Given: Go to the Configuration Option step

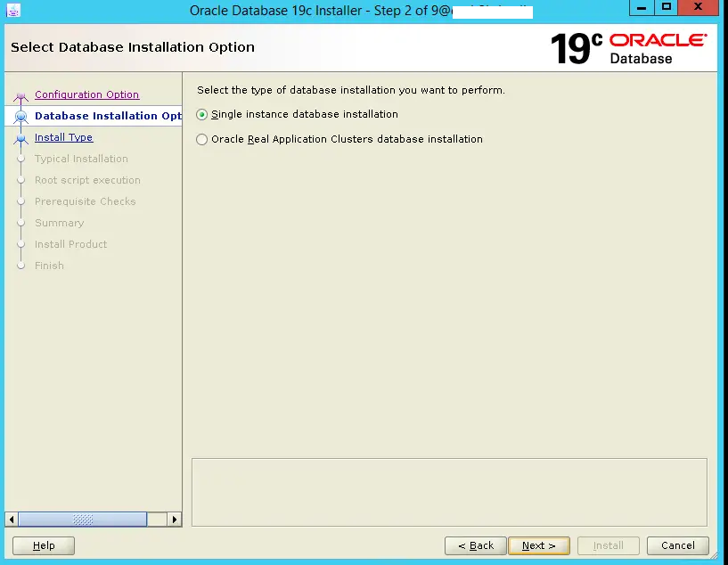Looking at the screenshot, I should coord(86,94).
